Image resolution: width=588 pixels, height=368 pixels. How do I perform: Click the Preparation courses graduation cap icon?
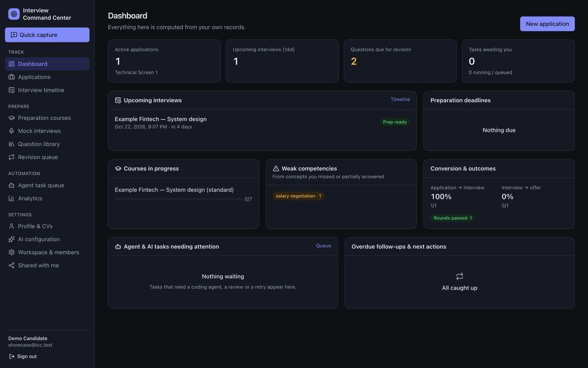11,118
